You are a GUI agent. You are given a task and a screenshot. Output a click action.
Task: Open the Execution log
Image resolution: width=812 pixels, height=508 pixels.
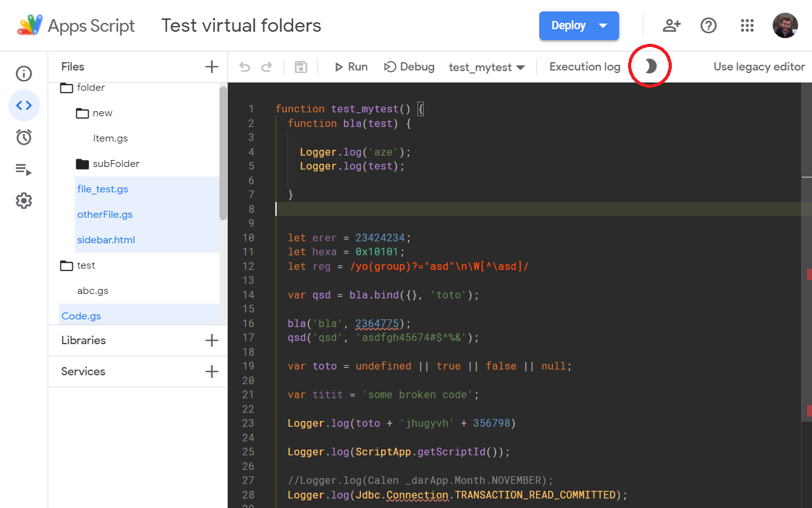point(584,66)
